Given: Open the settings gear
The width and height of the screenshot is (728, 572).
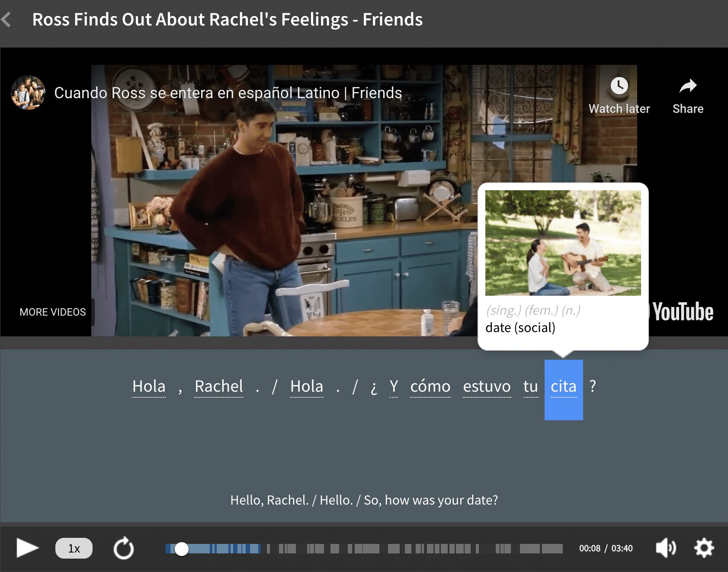Looking at the screenshot, I should click(x=704, y=548).
